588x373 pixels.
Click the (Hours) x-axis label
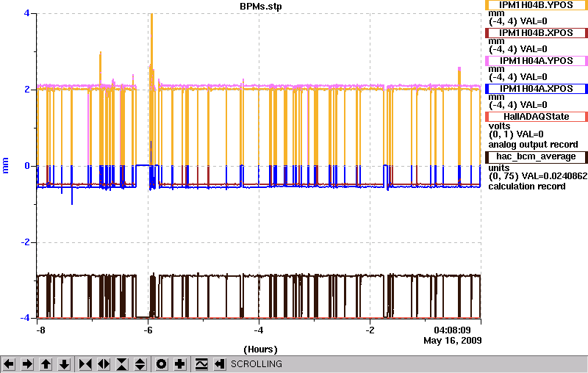pyautogui.click(x=260, y=350)
